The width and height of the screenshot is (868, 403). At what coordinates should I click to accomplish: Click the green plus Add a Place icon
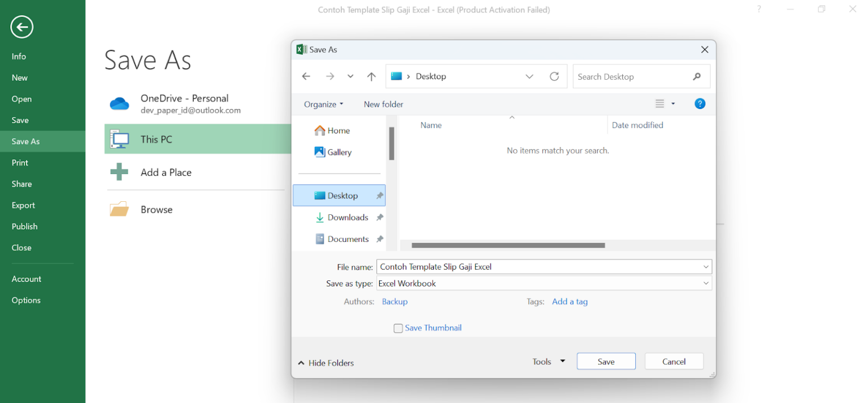point(119,172)
